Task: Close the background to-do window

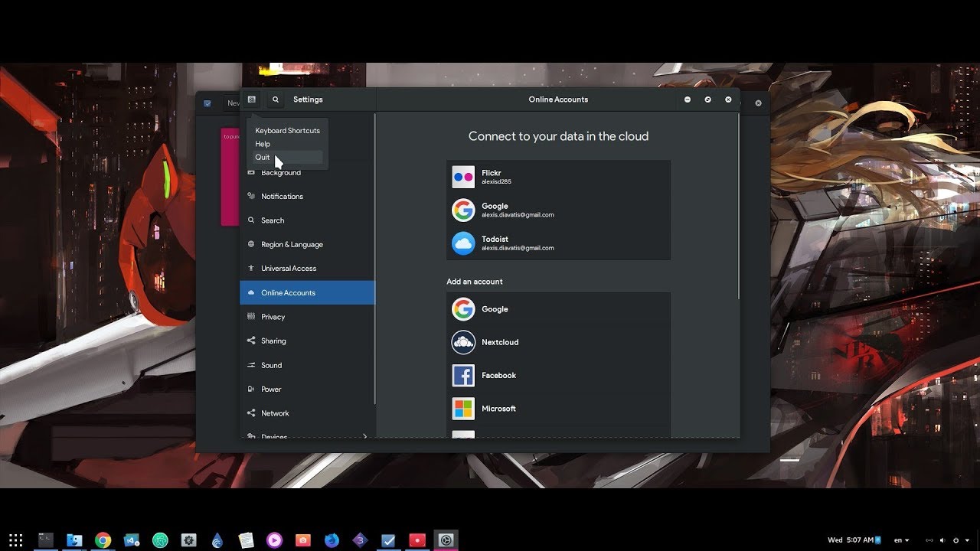Action: [x=758, y=103]
